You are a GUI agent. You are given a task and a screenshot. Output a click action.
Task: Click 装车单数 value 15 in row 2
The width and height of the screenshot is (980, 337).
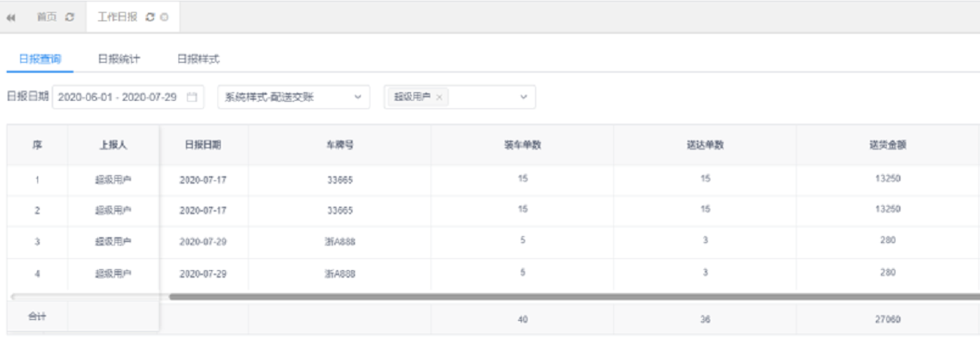click(x=523, y=209)
